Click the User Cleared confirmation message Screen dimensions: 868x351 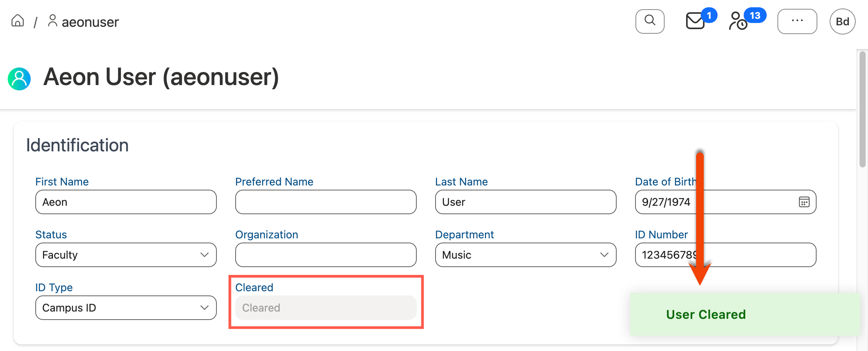pyautogui.click(x=706, y=314)
